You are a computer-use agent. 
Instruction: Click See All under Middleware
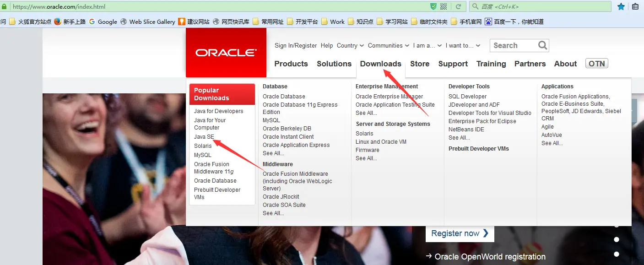point(273,213)
